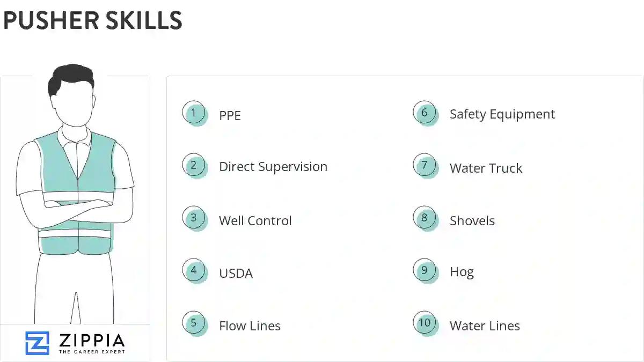Select the number 10 circle icon
The width and height of the screenshot is (644, 362).
[x=425, y=323]
